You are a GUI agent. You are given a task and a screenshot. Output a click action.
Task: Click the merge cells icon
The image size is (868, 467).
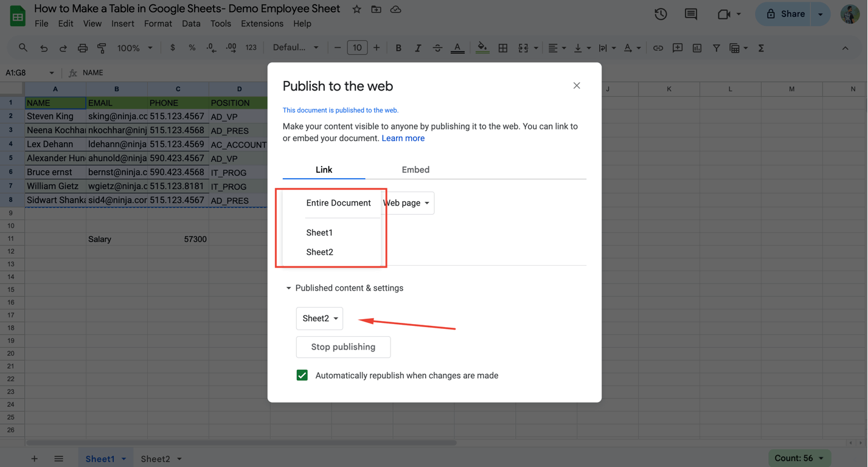pos(523,48)
